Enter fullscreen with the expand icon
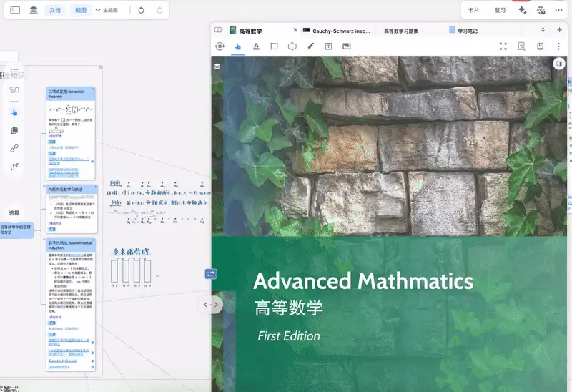 tap(503, 46)
